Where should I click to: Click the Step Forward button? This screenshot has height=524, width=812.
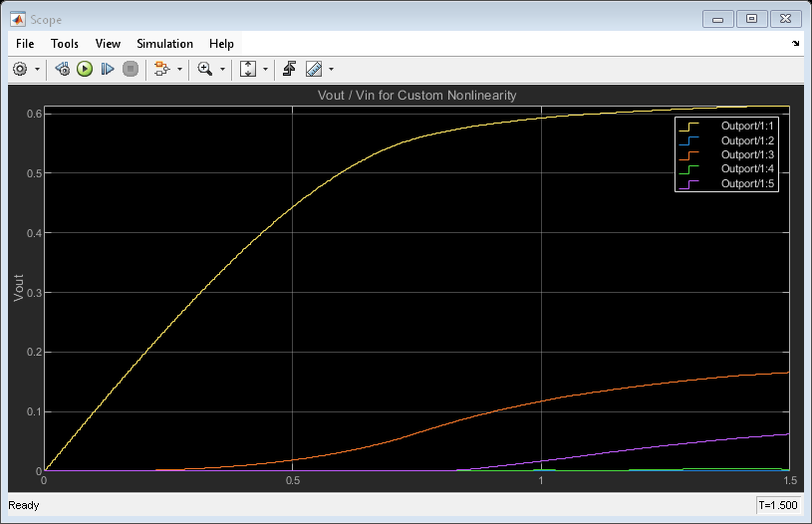[108, 69]
